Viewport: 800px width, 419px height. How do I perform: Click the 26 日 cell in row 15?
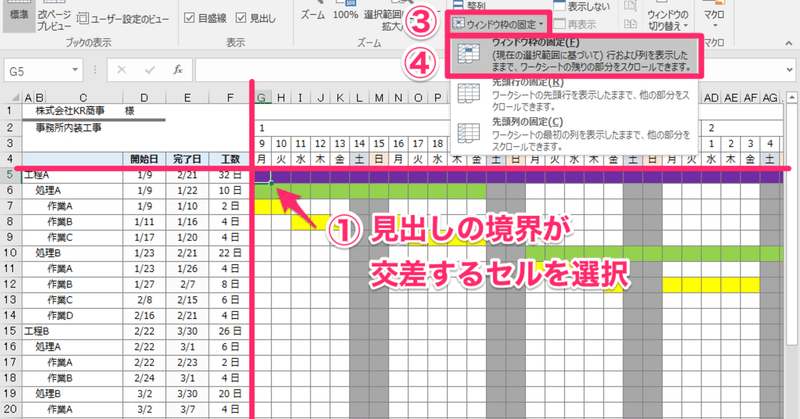pyautogui.click(x=230, y=331)
